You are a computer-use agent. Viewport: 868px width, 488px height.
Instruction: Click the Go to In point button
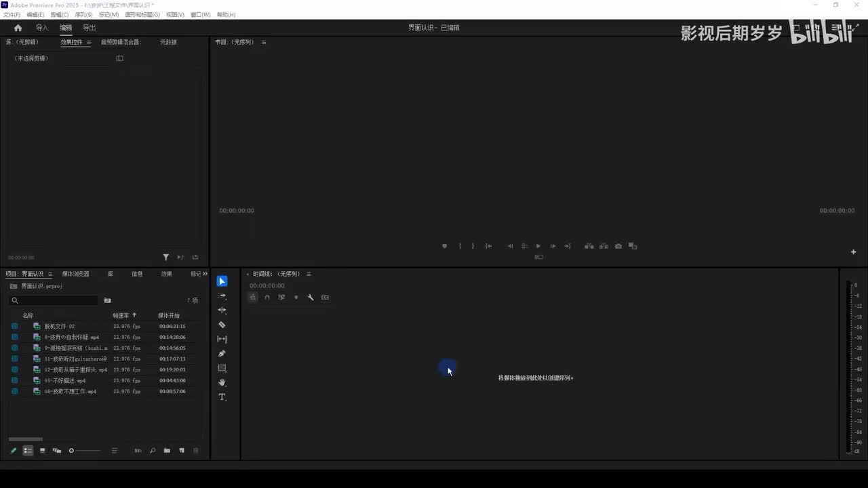[488, 246]
